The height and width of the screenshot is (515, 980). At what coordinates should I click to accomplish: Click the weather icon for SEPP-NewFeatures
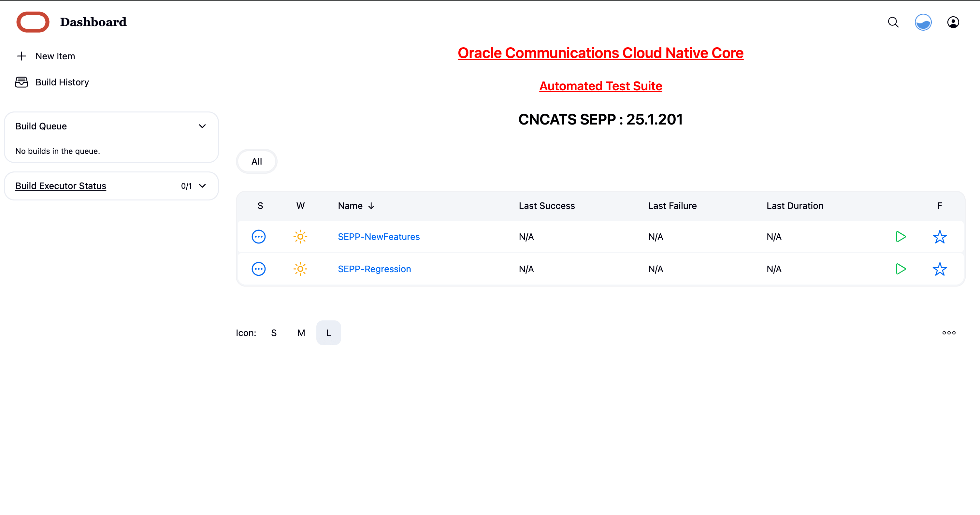click(x=300, y=236)
